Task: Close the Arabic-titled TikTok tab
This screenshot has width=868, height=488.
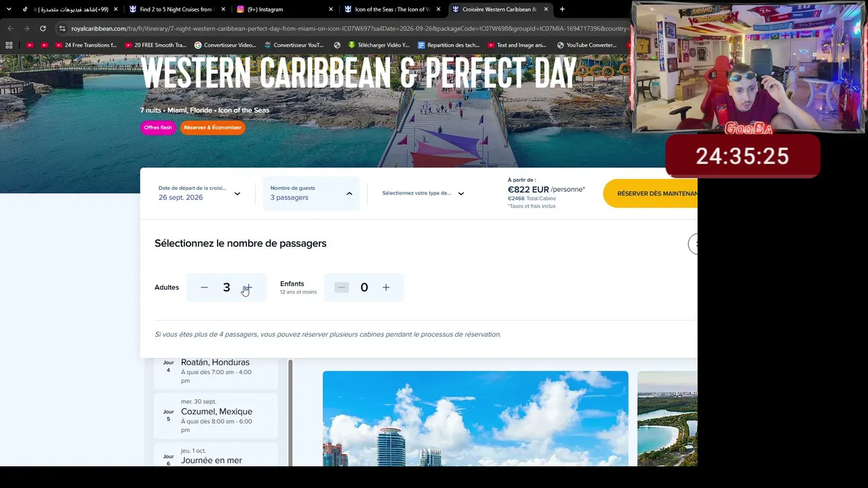Action: pyautogui.click(x=116, y=9)
